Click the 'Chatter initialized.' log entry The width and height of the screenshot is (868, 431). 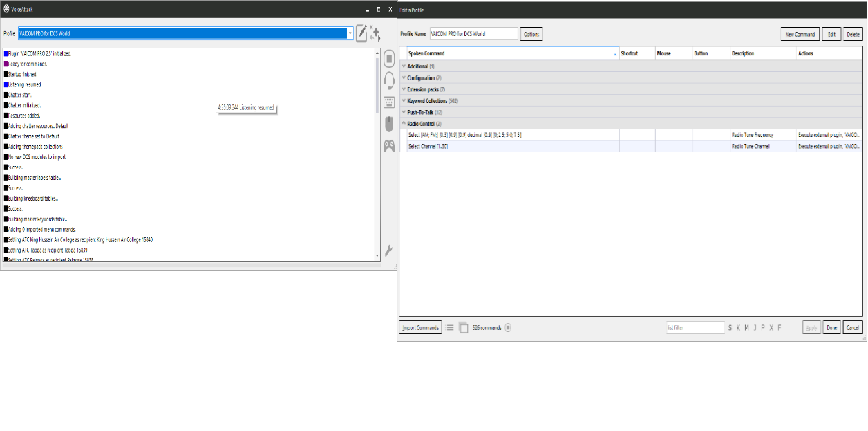point(24,105)
